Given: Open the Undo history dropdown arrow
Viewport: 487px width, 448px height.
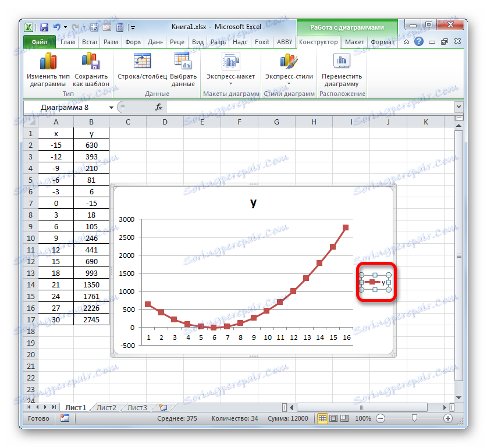Looking at the screenshot, I should (x=65, y=27).
